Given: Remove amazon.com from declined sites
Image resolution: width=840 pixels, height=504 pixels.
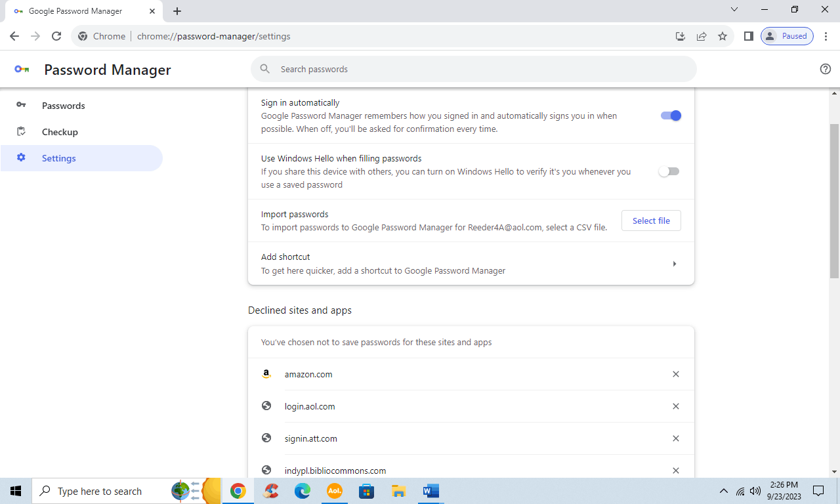Looking at the screenshot, I should coord(676,374).
